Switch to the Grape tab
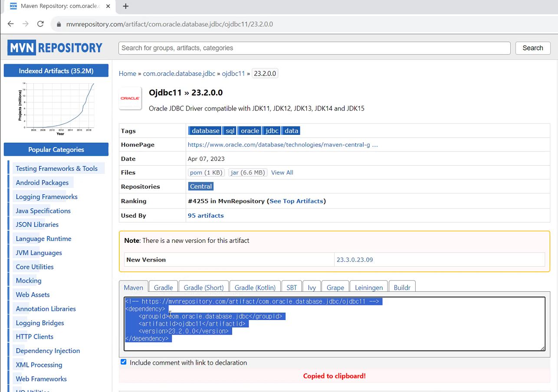Viewport: 558px width, 392px height. (335, 287)
